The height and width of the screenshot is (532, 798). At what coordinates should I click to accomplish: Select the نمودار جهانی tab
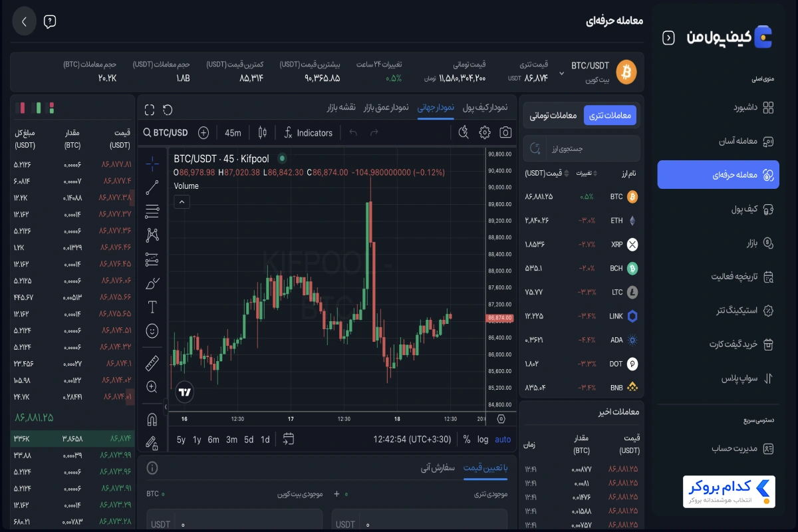(436, 107)
